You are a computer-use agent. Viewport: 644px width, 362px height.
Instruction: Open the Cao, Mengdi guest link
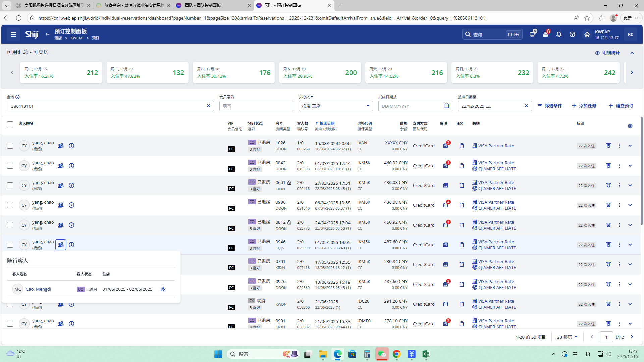coord(38,289)
